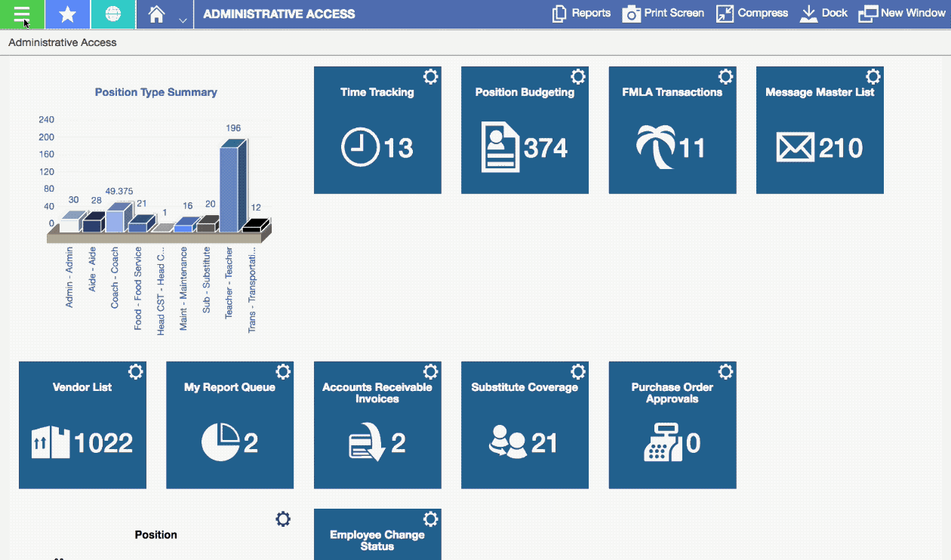Click the Sub - Substitute axis label
951x560 pixels.
coord(206,278)
